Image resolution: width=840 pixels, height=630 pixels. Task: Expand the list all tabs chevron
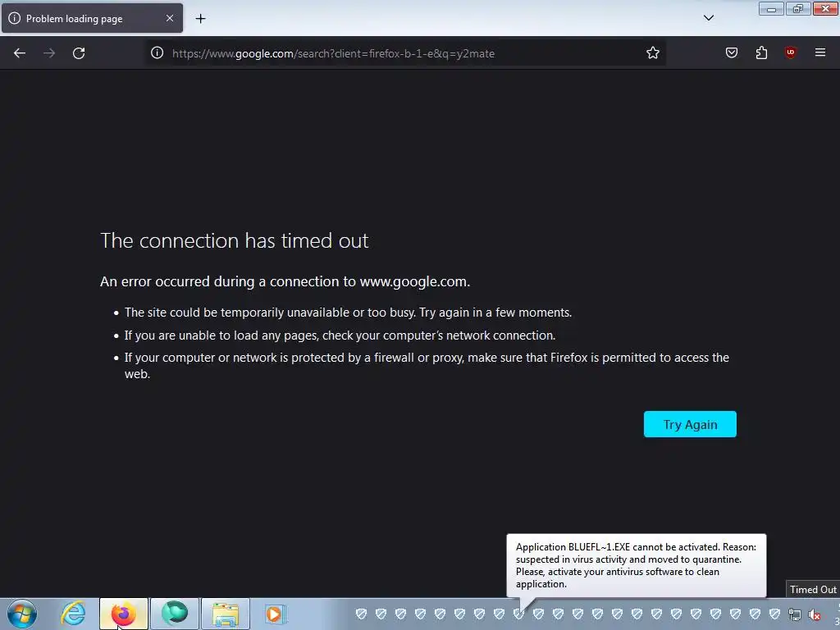pos(708,18)
